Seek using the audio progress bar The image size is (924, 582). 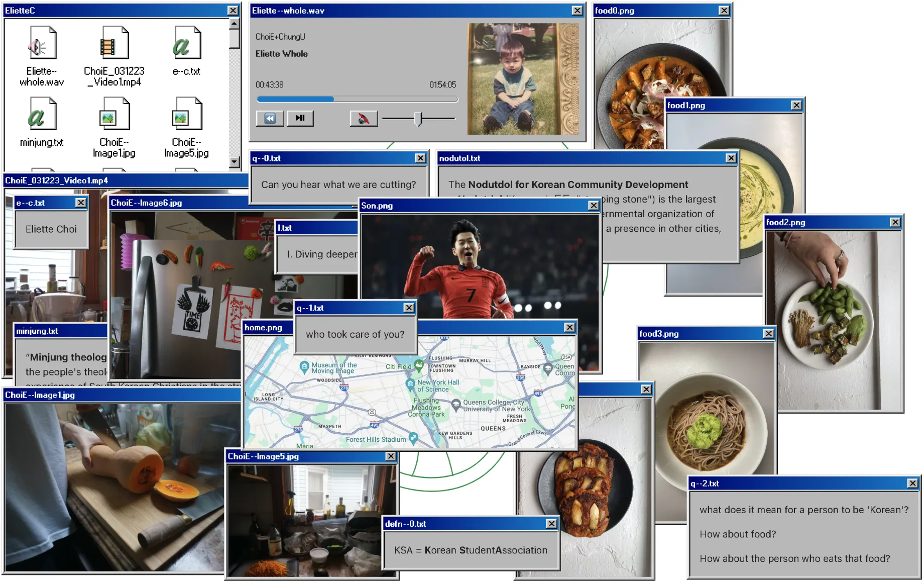tap(357, 100)
